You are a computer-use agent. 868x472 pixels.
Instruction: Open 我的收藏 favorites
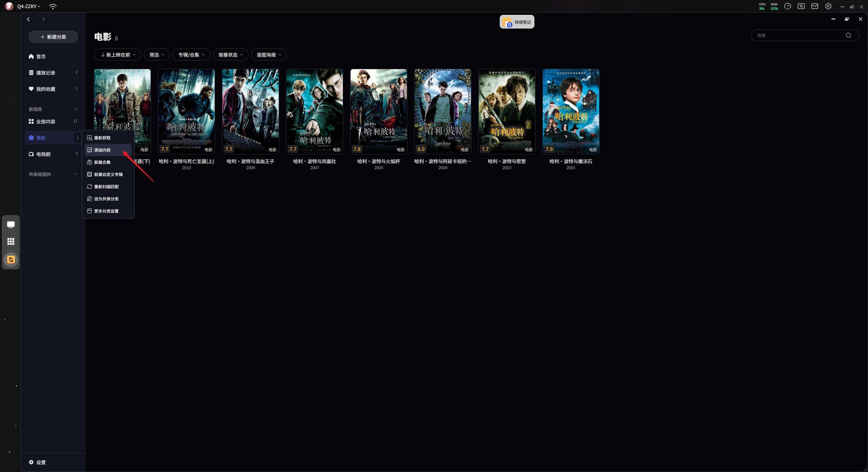[53, 89]
